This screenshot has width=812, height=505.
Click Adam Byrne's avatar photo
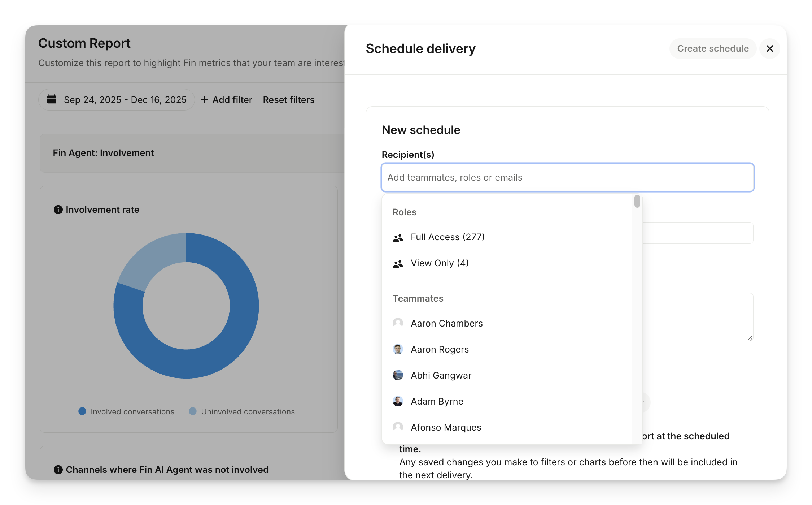coord(398,401)
